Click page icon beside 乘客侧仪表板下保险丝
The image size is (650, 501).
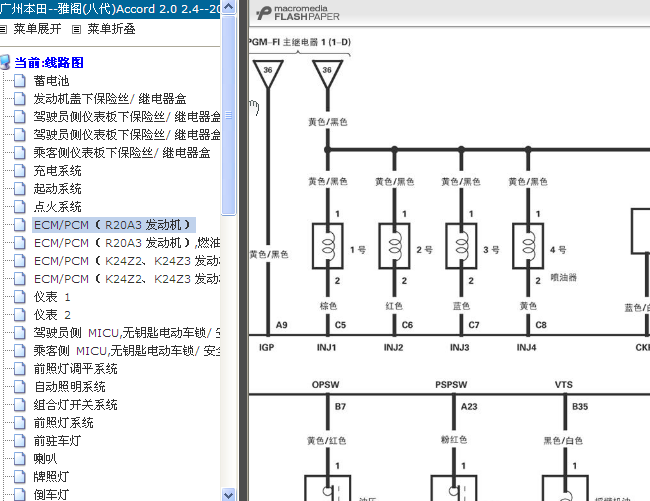click(x=19, y=152)
